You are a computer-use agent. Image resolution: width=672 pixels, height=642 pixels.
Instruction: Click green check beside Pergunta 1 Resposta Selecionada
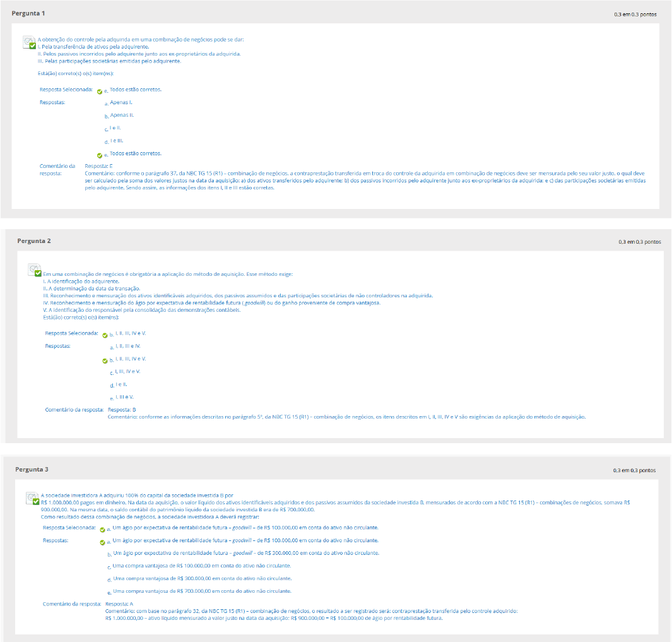(100, 91)
